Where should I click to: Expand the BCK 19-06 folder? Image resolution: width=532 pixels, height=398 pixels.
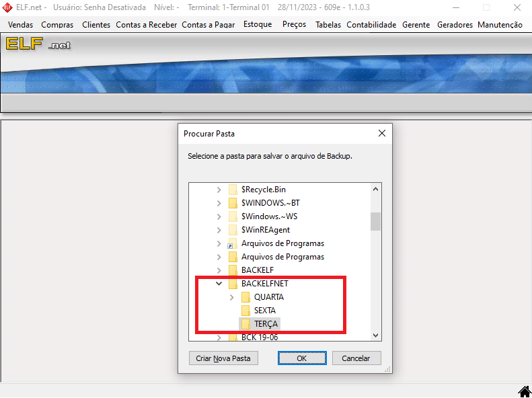coord(219,337)
